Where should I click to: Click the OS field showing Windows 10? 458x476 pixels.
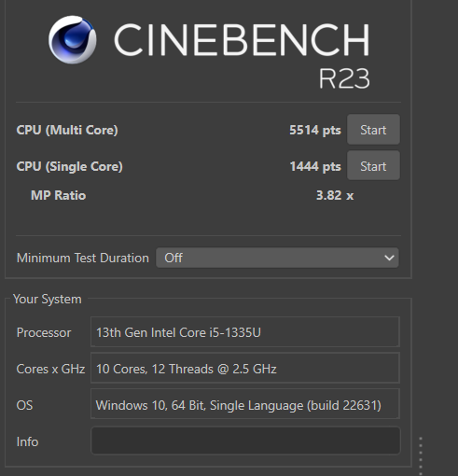click(x=245, y=404)
